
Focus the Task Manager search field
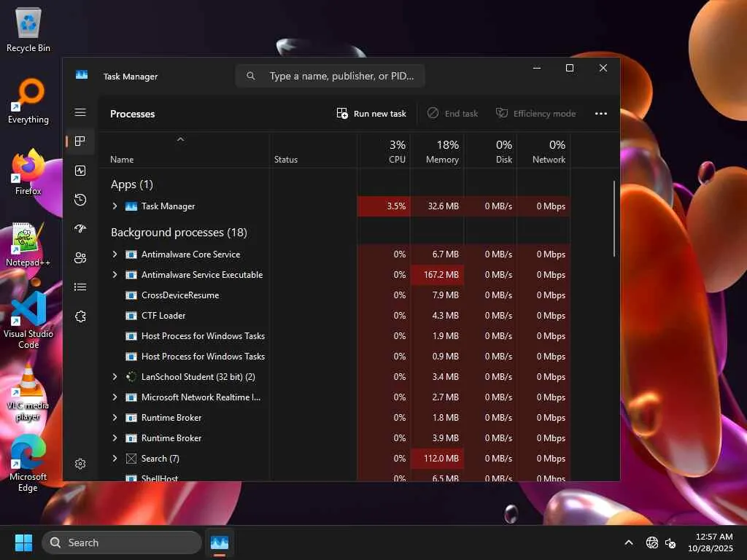coord(330,76)
